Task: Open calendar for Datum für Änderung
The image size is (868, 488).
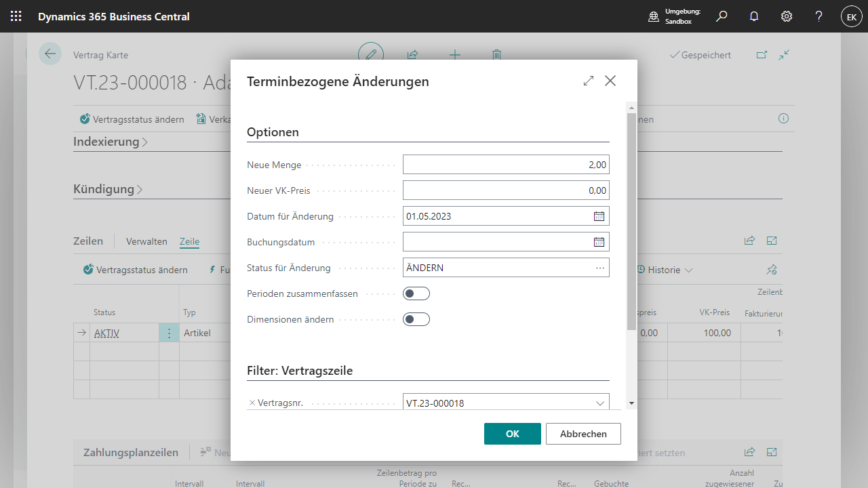Action: 599,216
